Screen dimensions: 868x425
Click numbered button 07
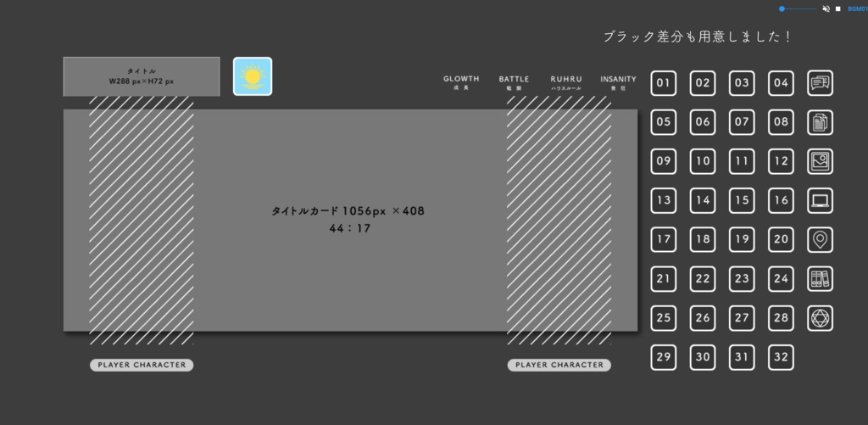742,122
